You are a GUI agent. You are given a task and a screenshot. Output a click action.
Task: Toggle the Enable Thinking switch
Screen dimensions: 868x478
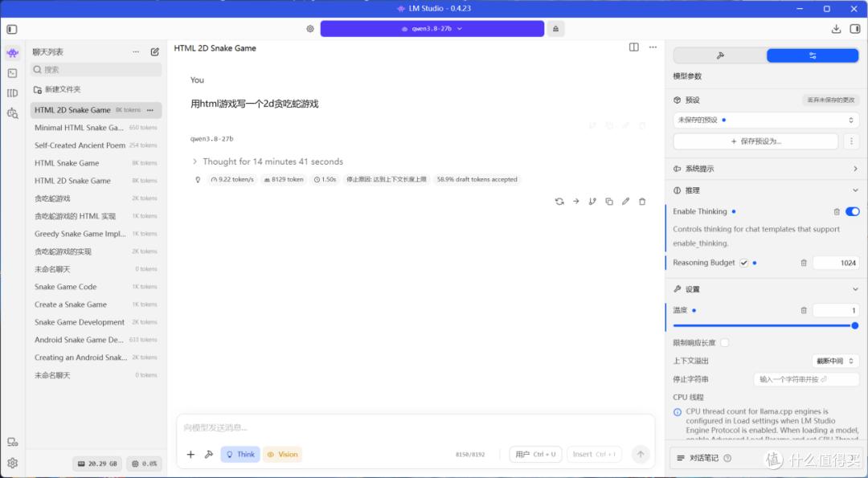(x=853, y=211)
